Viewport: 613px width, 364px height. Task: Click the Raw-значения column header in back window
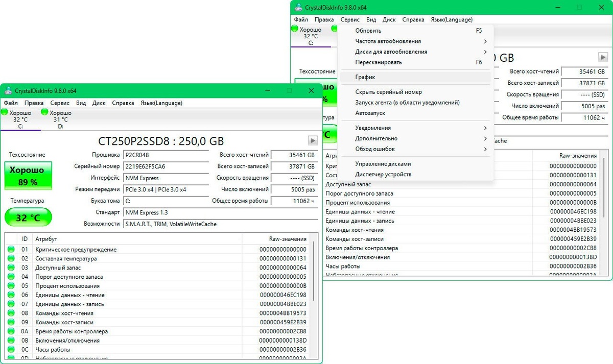(x=566, y=155)
